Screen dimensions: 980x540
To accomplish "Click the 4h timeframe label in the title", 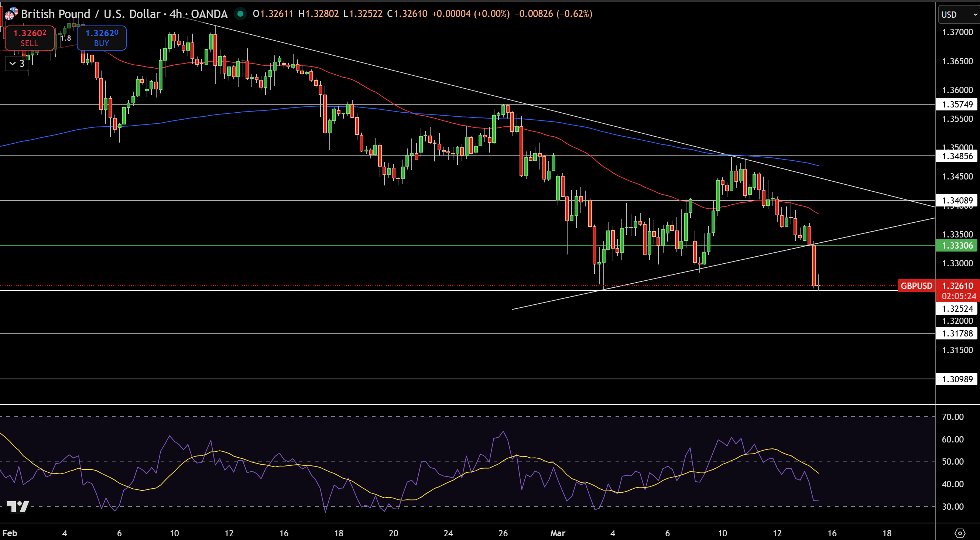I will pos(175,14).
